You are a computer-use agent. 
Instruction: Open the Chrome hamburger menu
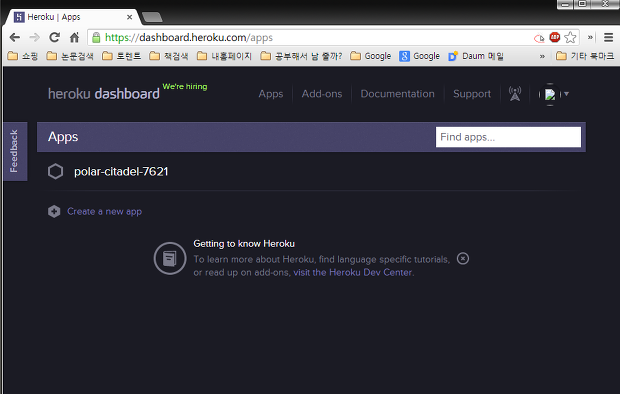pos(609,38)
